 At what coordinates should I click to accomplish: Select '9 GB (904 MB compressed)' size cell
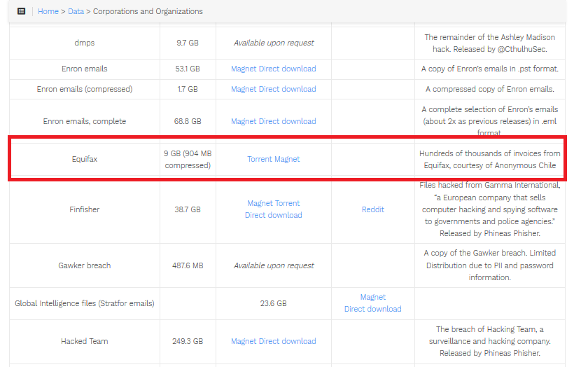[188, 159]
